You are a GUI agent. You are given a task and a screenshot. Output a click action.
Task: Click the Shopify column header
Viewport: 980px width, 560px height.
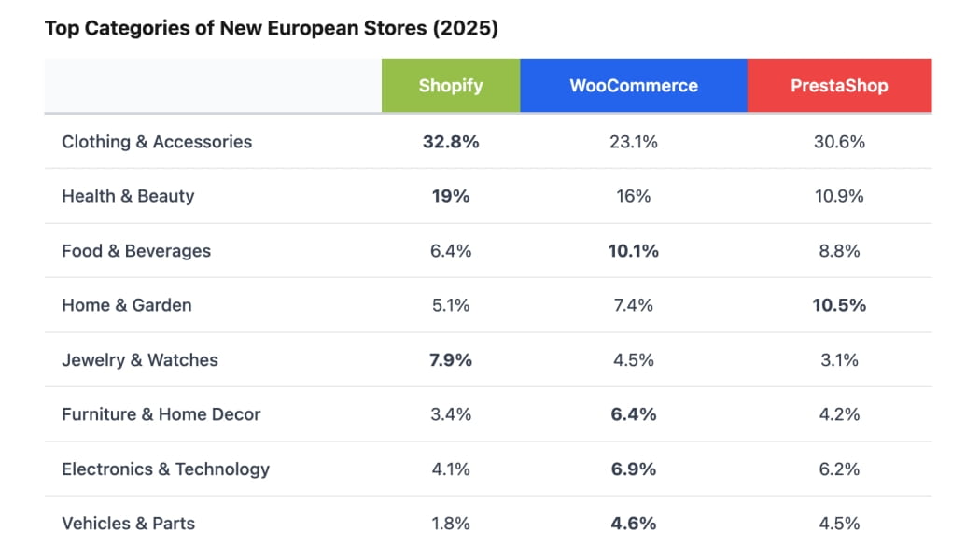[x=451, y=86]
